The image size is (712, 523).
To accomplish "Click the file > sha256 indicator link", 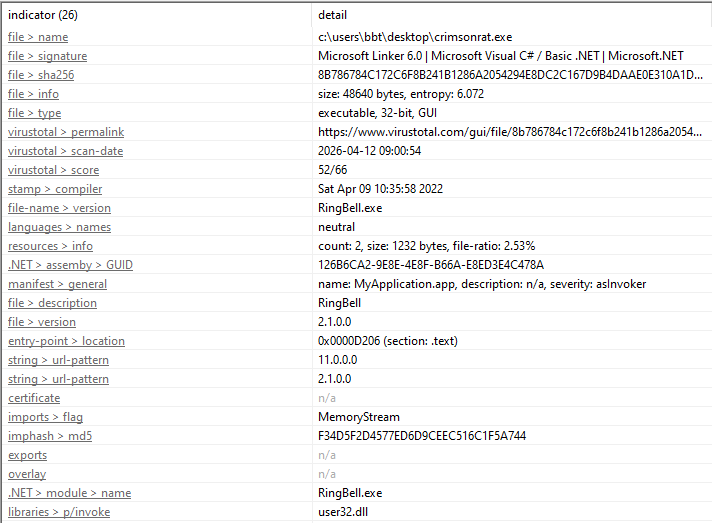I will pos(41,75).
